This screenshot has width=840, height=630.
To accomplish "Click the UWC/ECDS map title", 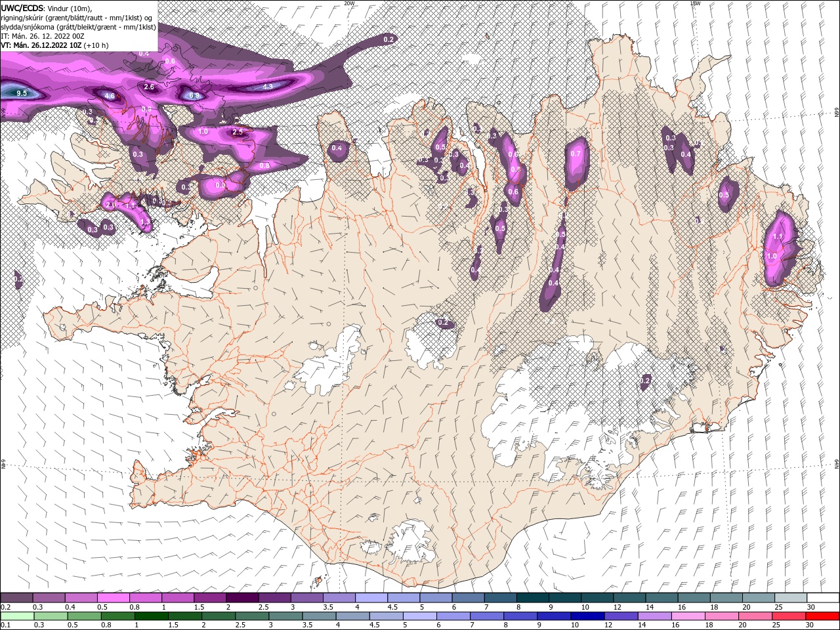I will pos(22,8).
